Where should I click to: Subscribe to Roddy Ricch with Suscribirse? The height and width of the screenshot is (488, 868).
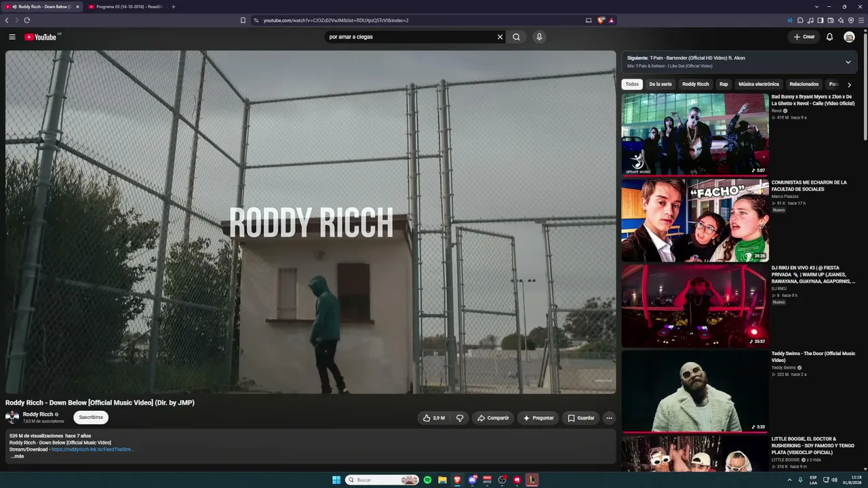(x=91, y=418)
